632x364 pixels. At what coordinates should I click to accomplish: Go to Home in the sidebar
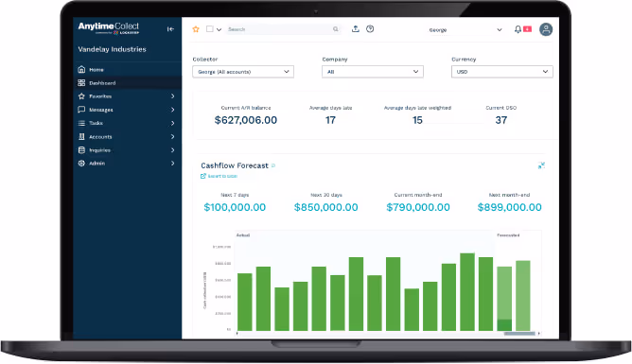127,70
